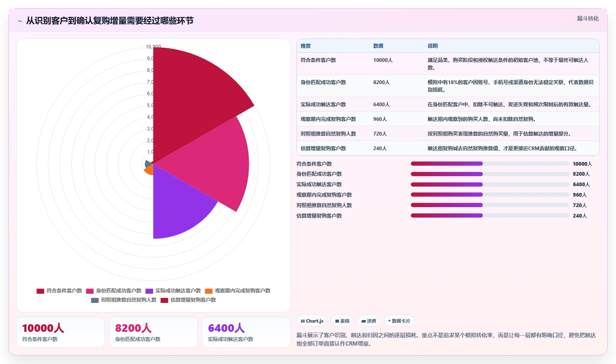Click the 960人 table cell

coord(380,119)
